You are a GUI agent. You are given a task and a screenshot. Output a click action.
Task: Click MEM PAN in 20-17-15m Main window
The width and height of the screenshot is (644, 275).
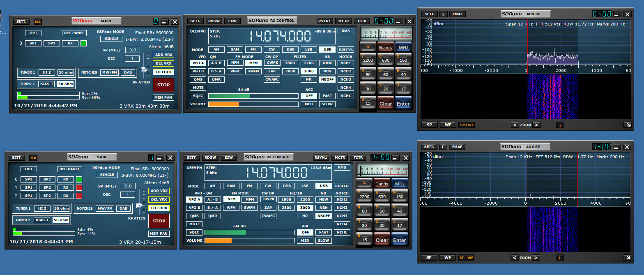(x=159, y=233)
